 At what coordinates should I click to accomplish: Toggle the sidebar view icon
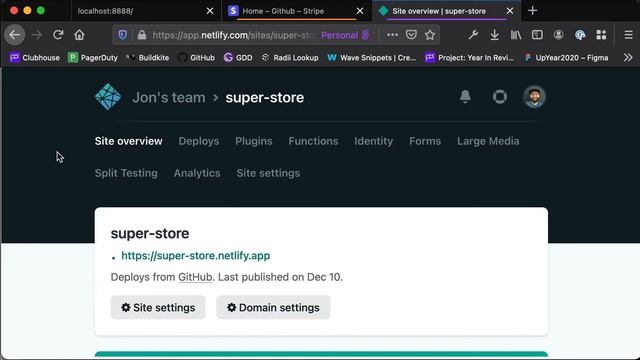tap(537, 35)
